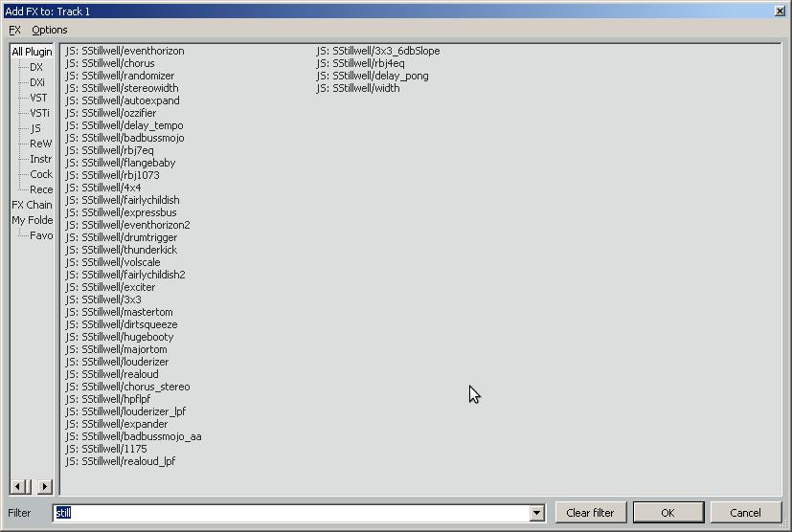Select JS: SStillwell/eventhorizon2 plugin
792x532 pixels.
click(127, 225)
